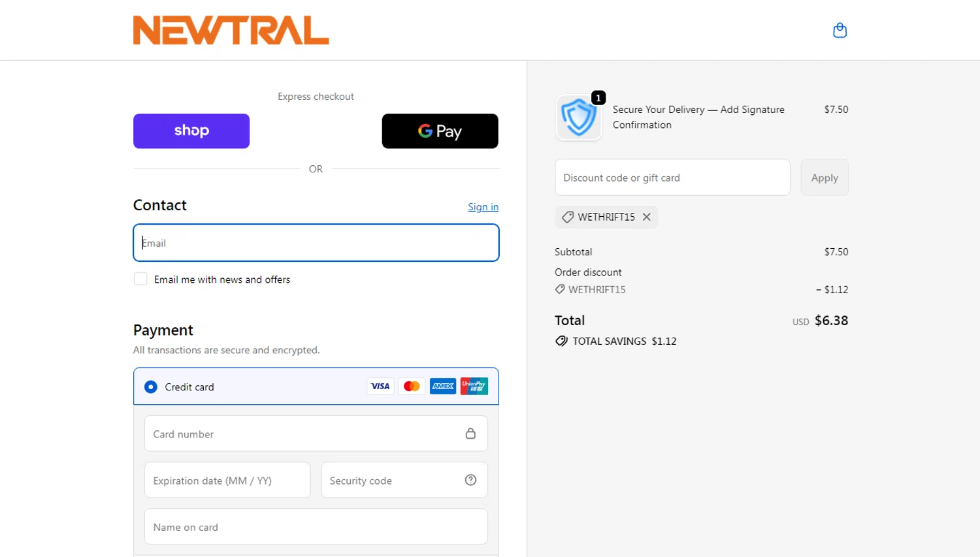Click the Security code field
The image size is (980, 557).
(404, 480)
